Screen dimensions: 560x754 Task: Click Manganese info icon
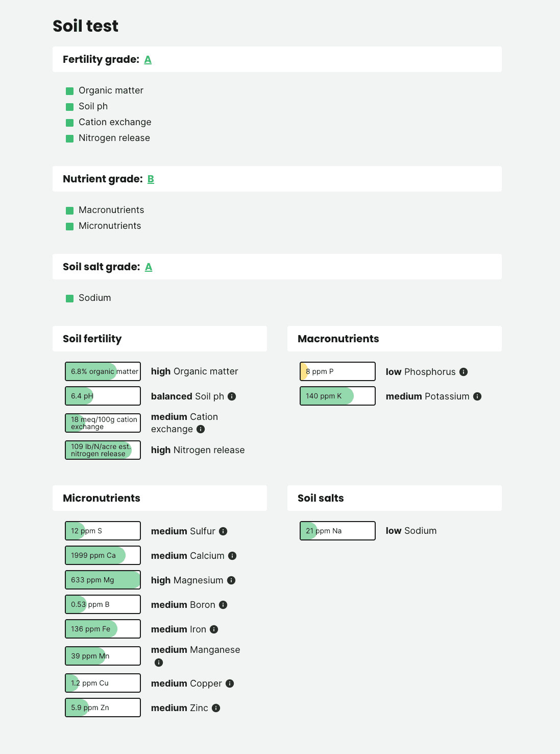(x=159, y=663)
